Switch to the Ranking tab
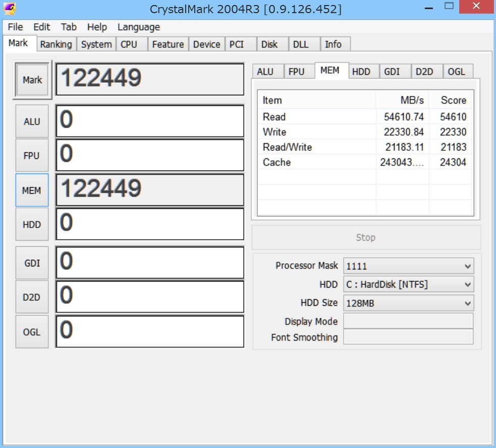 [56, 44]
